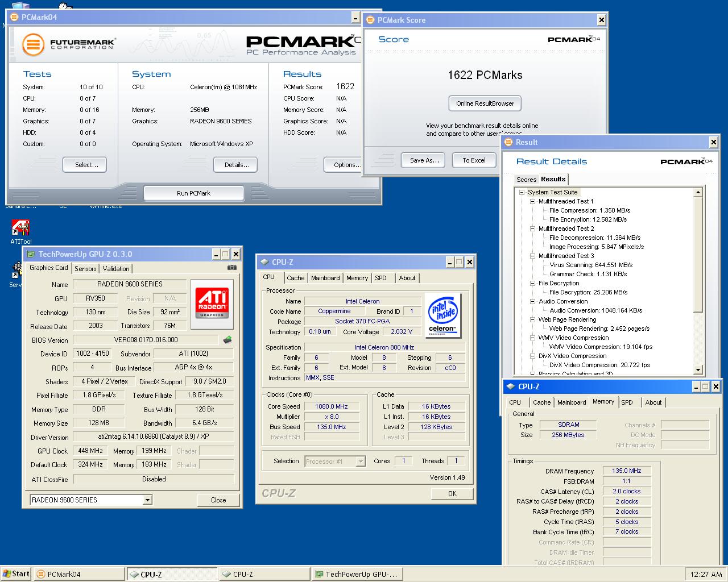Collapse WMV Video Compression node
The image size is (728, 582).
pyautogui.click(x=532, y=338)
